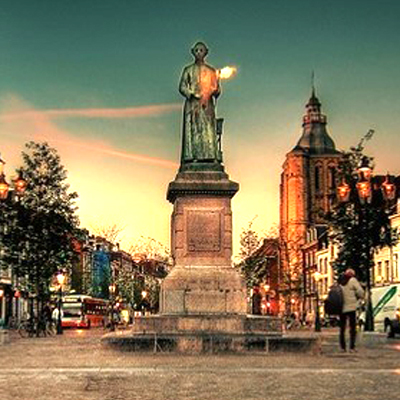Select the glowing flame beside the statue
This screenshot has width=400, height=400.
pos(227,72)
